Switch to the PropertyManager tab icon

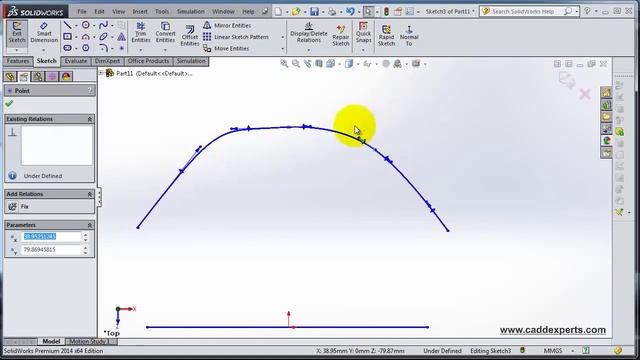pyautogui.click(x=24, y=76)
